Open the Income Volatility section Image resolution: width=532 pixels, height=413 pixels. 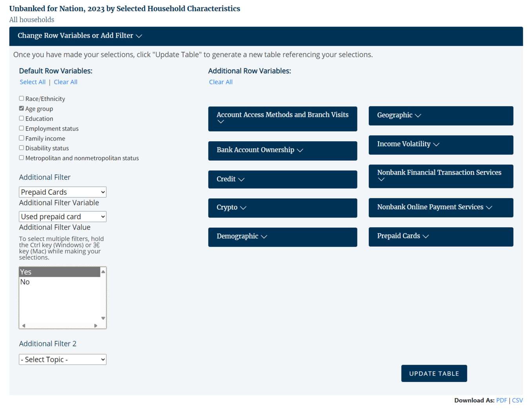(x=441, y=145)
